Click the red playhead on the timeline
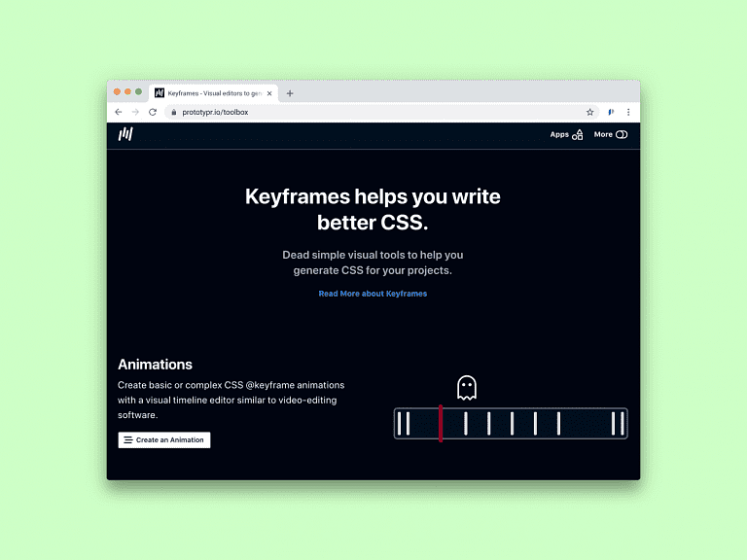 441,423
